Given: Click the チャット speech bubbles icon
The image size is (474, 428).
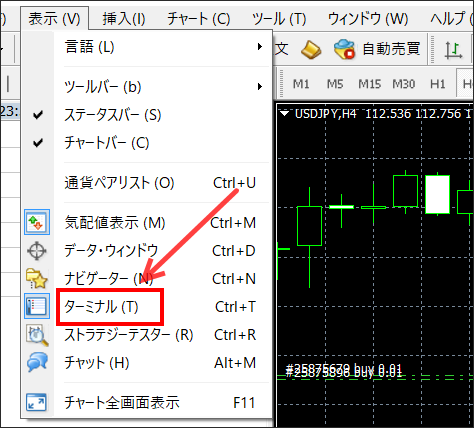Looking at the screenshot, I should [37, 362].
